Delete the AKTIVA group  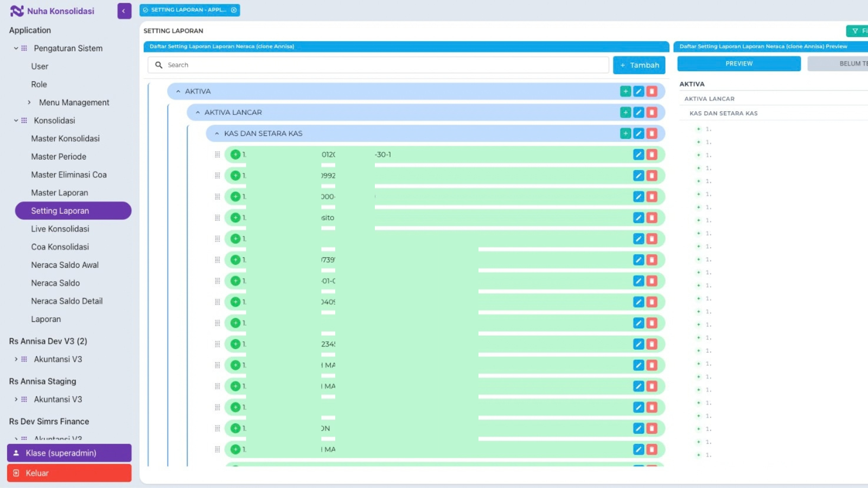[x=652, y=91]
